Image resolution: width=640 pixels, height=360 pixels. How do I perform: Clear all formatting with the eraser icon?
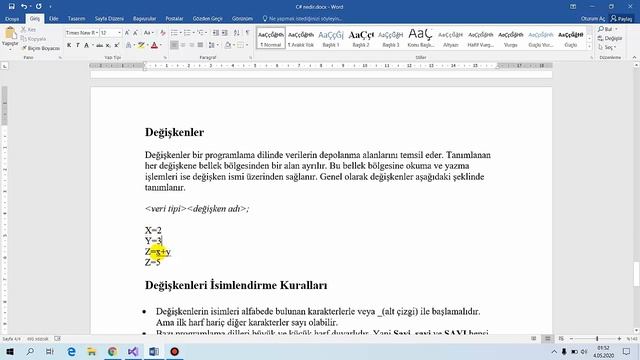[163, 33]
